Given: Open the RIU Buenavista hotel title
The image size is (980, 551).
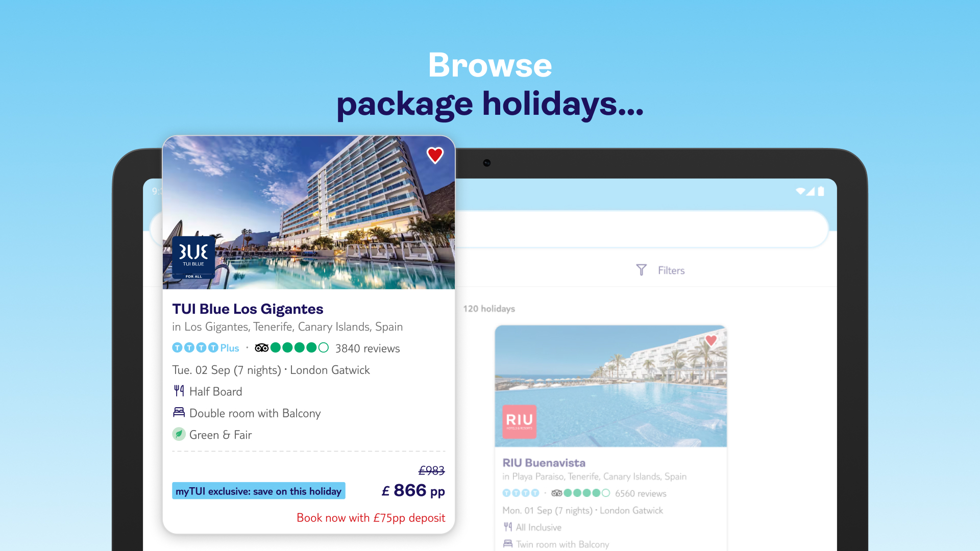Looking at the screenshot, I should (544, 463).
